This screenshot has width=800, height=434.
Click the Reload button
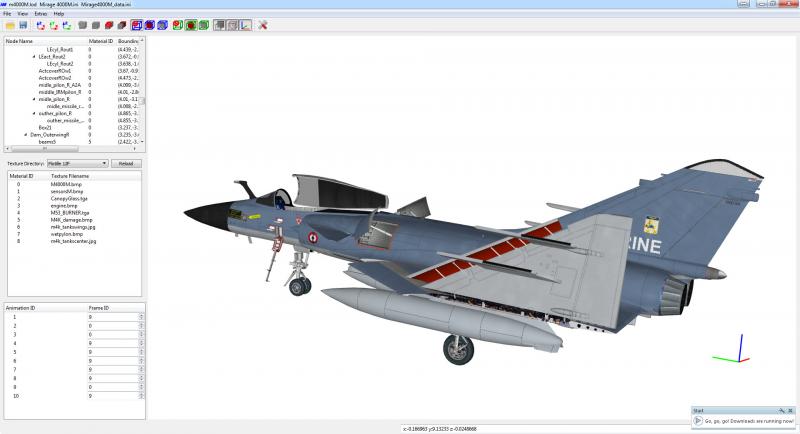coord(126,163)
